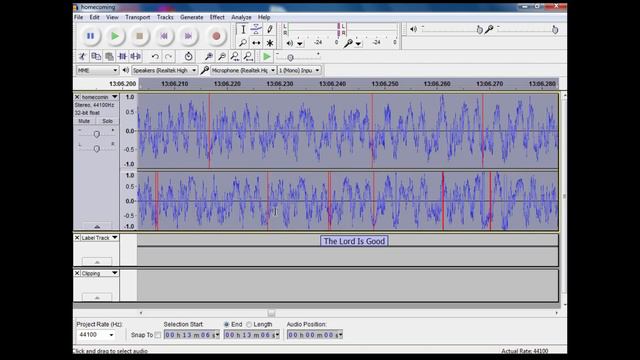Start playback with the Play button

[x=115, y=36]
